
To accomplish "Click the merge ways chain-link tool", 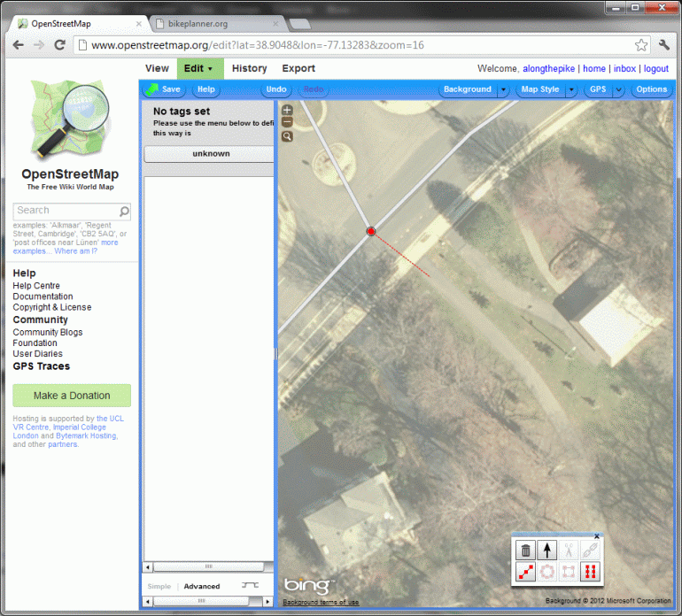I will click(x=590, y=551).
